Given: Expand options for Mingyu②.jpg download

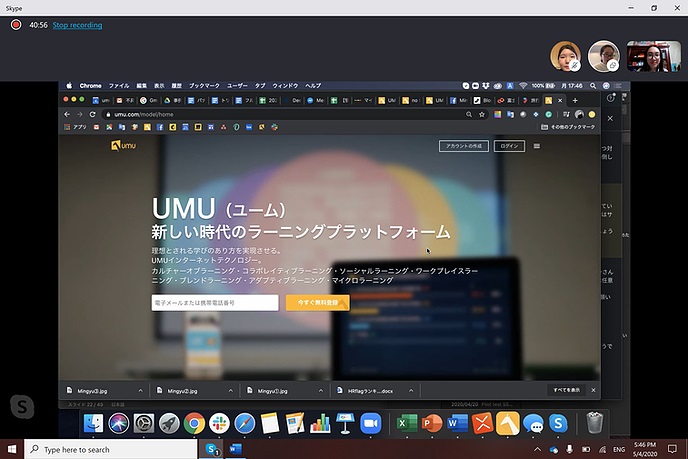Looking at the screenshot, I should [x=231, y=391].
